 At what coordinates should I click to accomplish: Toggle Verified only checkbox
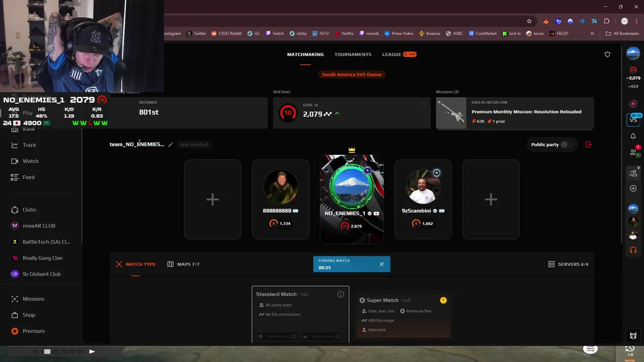294,336
